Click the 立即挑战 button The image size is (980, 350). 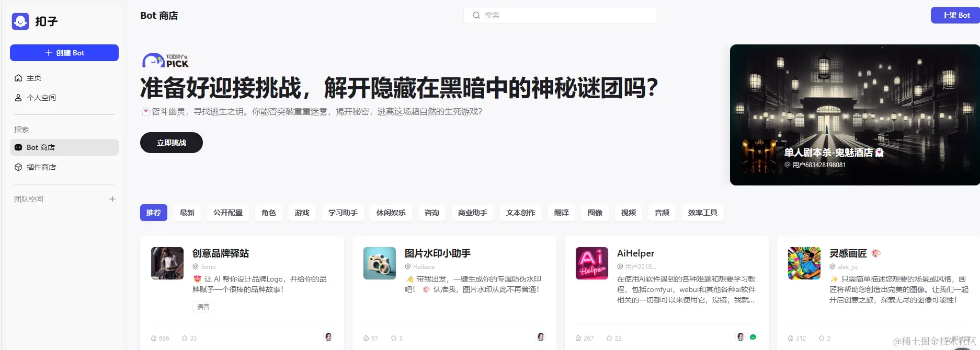tap(172, 143)
